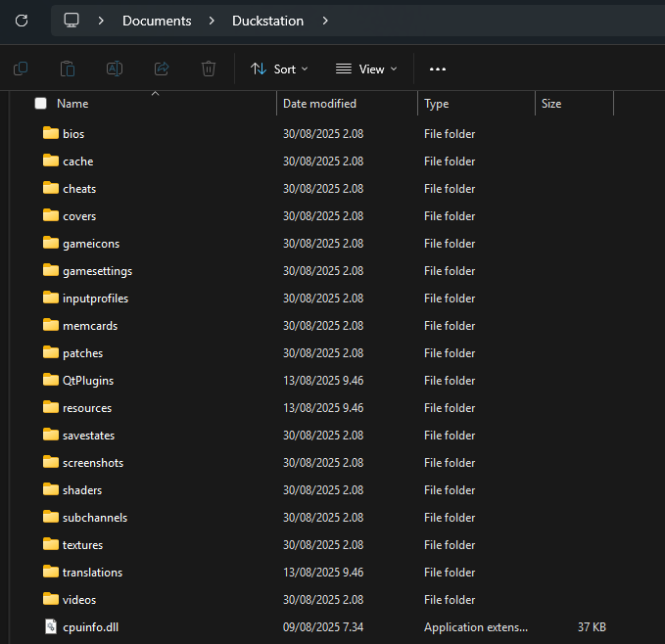The height and width of the screenshot is (644, 665).
Task: Click date modified of translations row
Action: pyautogui.click(x=323, y=573)
